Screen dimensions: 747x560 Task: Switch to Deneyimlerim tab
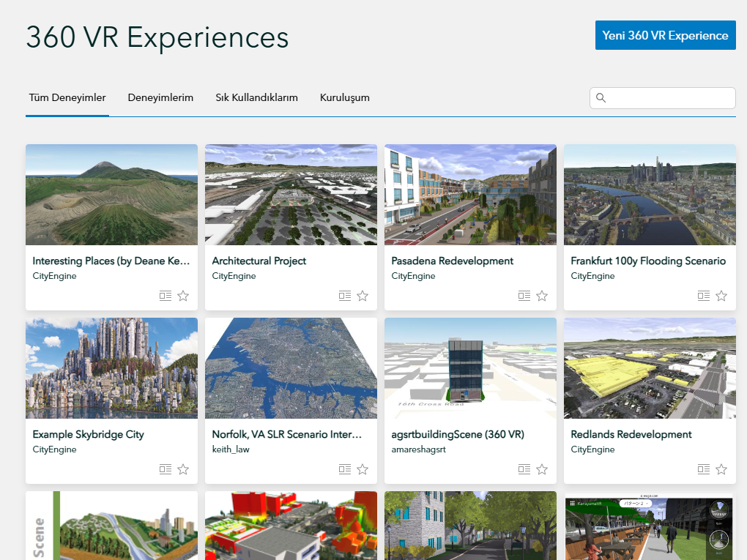(x=160, y=97)
